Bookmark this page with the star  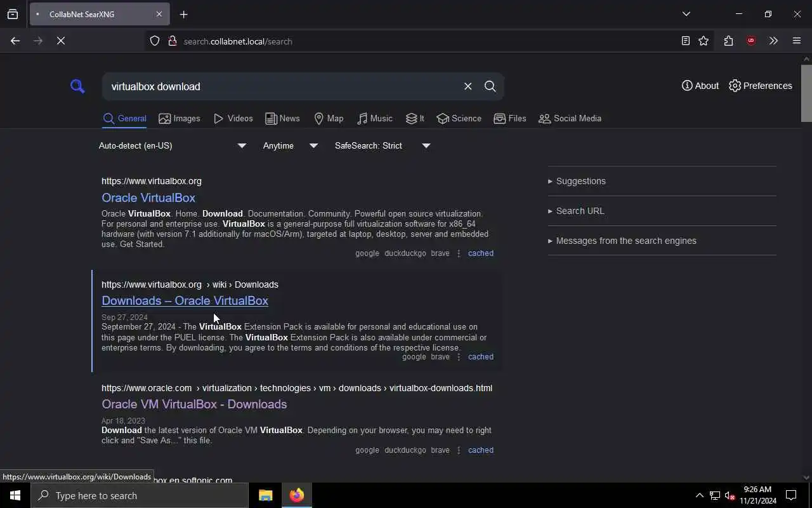(x=704, y=41)
